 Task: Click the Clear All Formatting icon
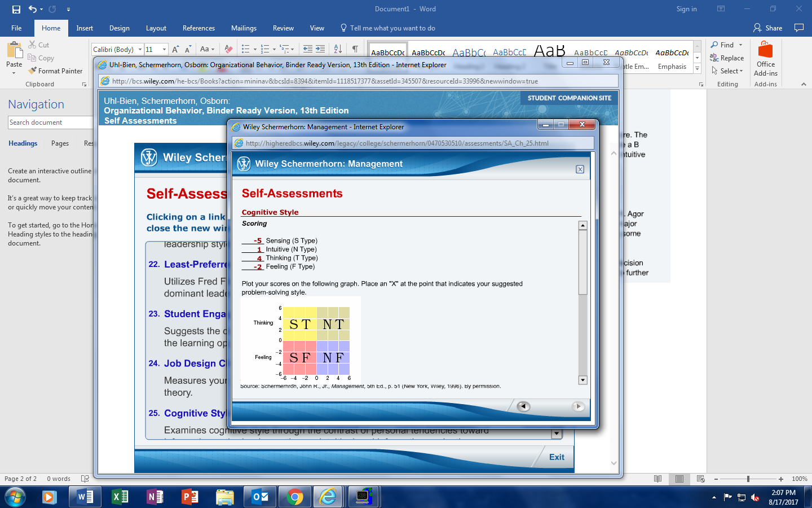click(228, 49)
